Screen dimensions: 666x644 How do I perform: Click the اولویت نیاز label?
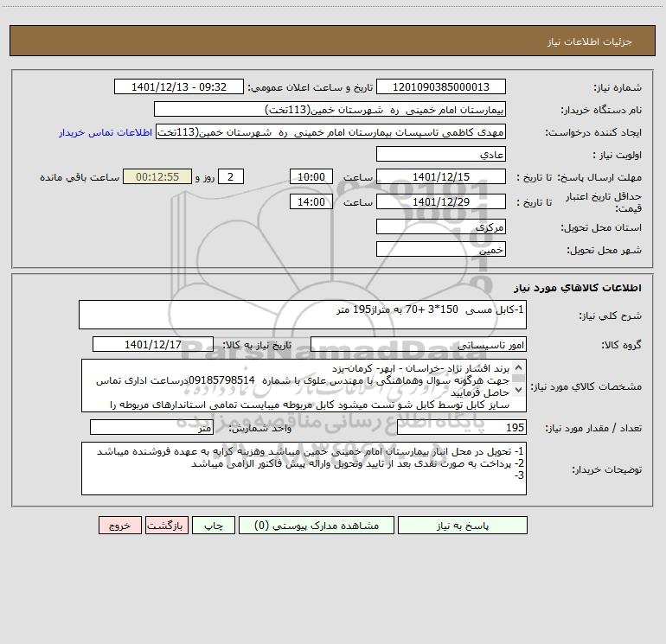(x=617, y=156)
